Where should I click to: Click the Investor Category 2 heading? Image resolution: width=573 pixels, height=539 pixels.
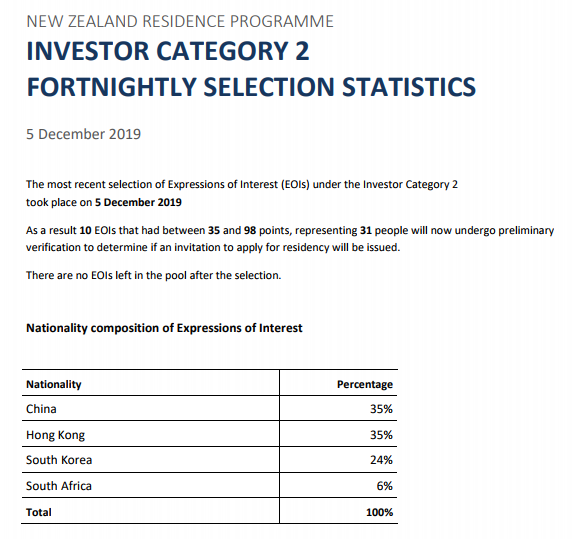point(168,51)
